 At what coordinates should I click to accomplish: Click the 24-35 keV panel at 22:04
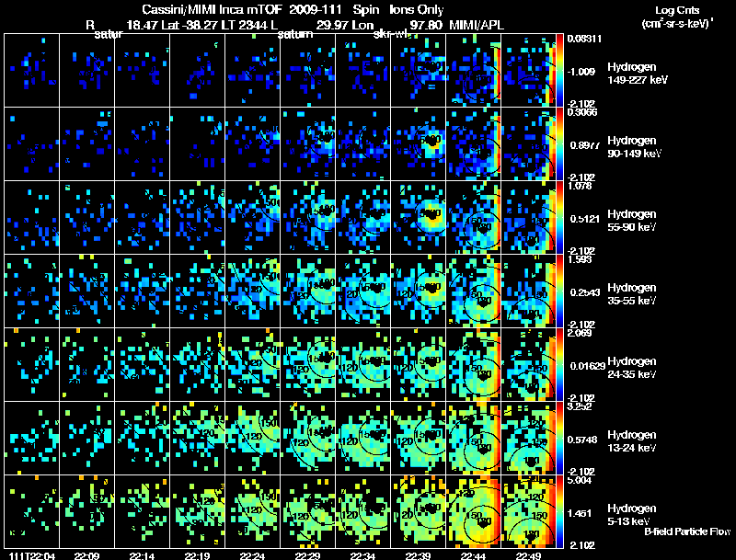[32, 364]
